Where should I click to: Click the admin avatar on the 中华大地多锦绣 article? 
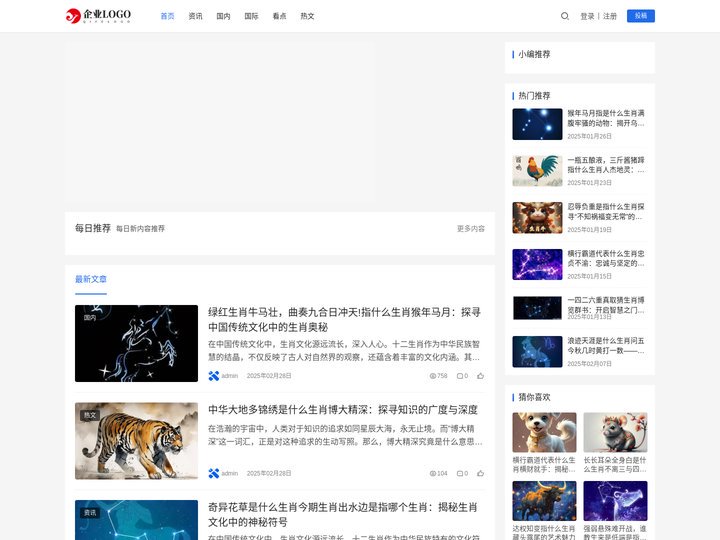tap(214, 473)
